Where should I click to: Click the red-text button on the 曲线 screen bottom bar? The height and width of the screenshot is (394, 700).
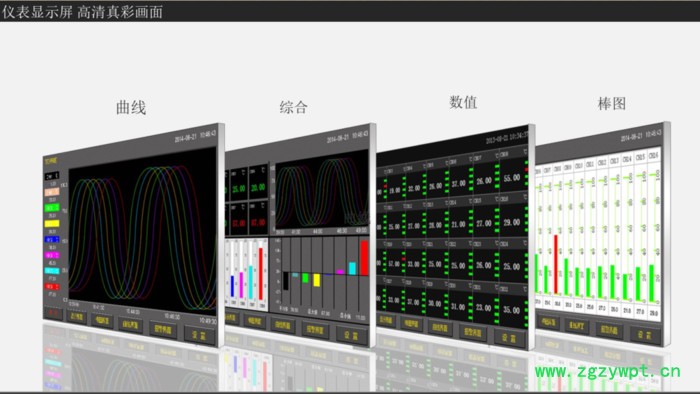pos(54,313)
